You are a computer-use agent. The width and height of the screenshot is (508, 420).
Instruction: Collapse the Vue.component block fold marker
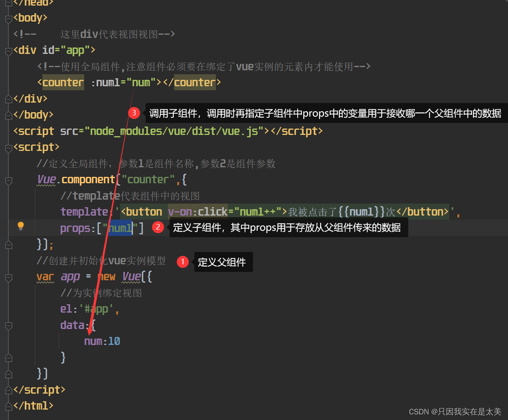point(8,180)
